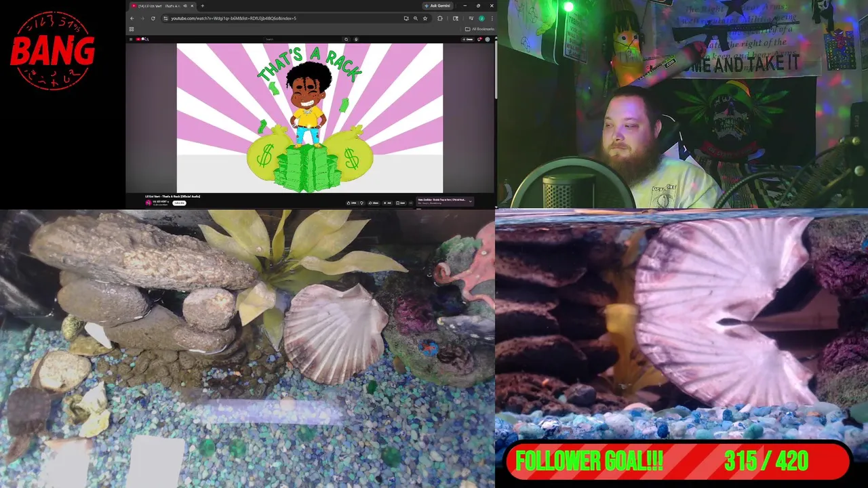The width and height of the screenshot is (868, 488).
Task: Go to YouTube home via logo
Action: click(142, 39)
